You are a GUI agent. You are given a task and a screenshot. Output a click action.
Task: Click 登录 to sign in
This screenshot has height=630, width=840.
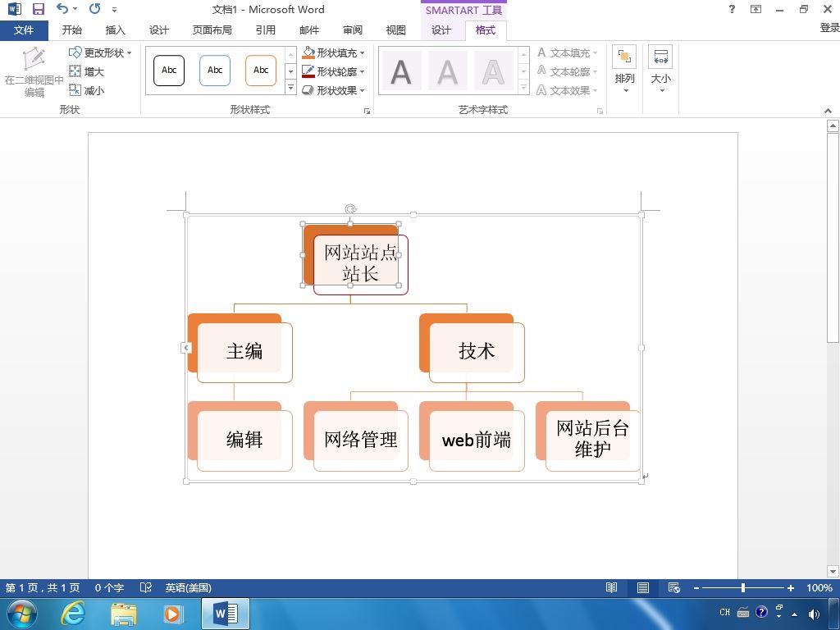(x=829, y=28)
